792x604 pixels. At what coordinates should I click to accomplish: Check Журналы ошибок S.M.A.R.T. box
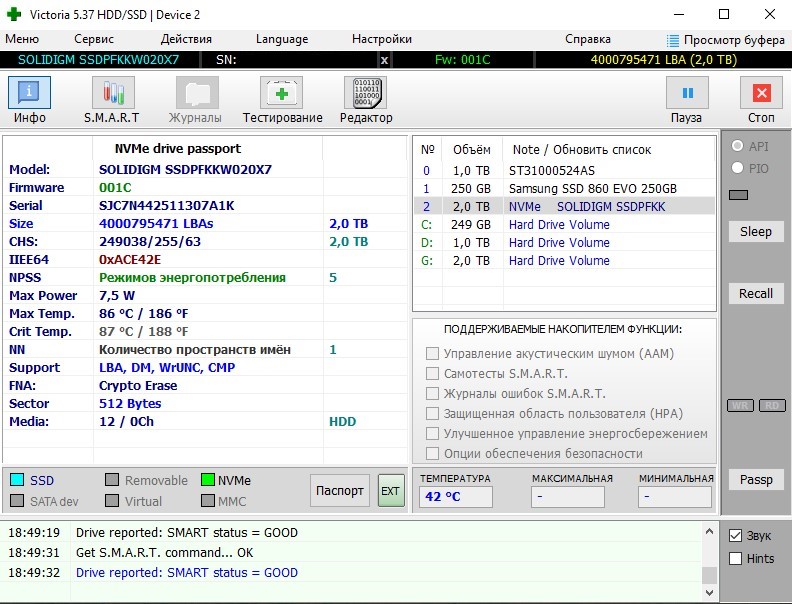coord(432,393)
